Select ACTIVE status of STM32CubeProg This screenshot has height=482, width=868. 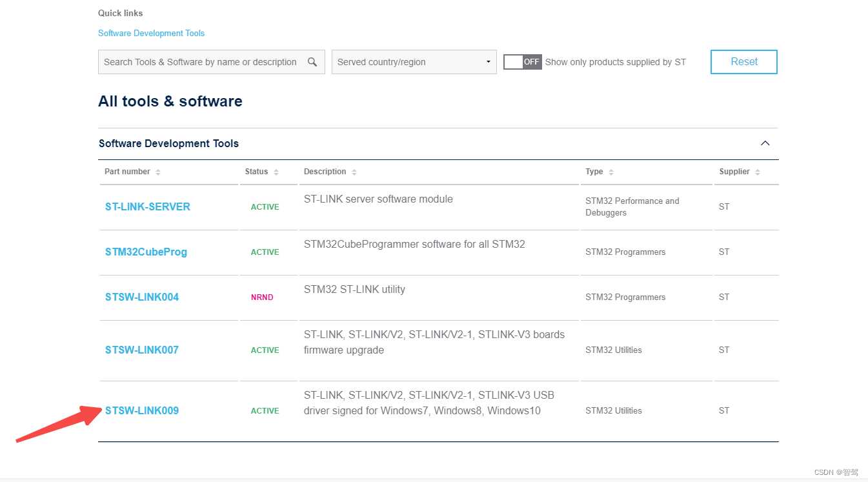(265, 252)
